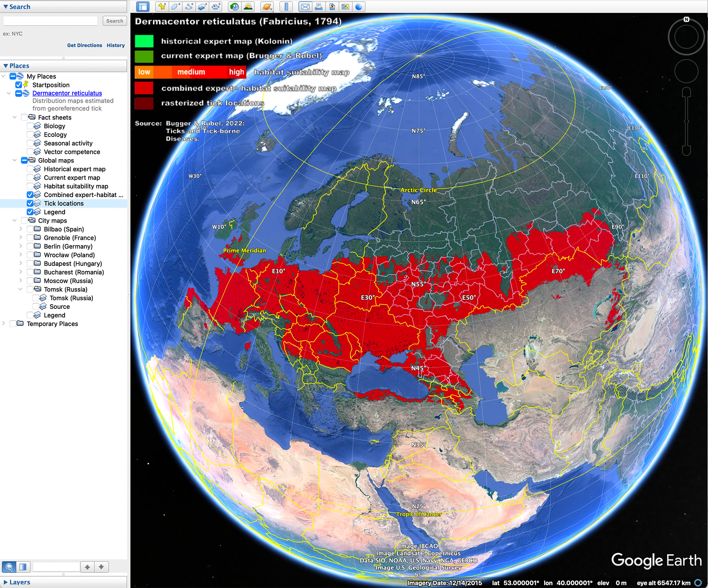Select the Ecology tree item

tap(55, 134)
